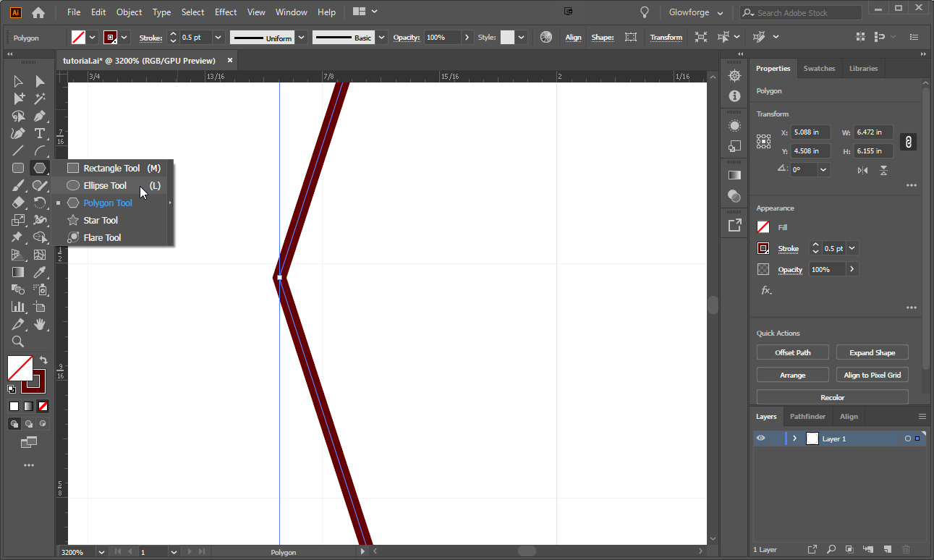Image resolution: width=934 pixels, height=560 pixels.
Task: Click the X position input field
Action: pyautogui.click(x=810, y=132)
